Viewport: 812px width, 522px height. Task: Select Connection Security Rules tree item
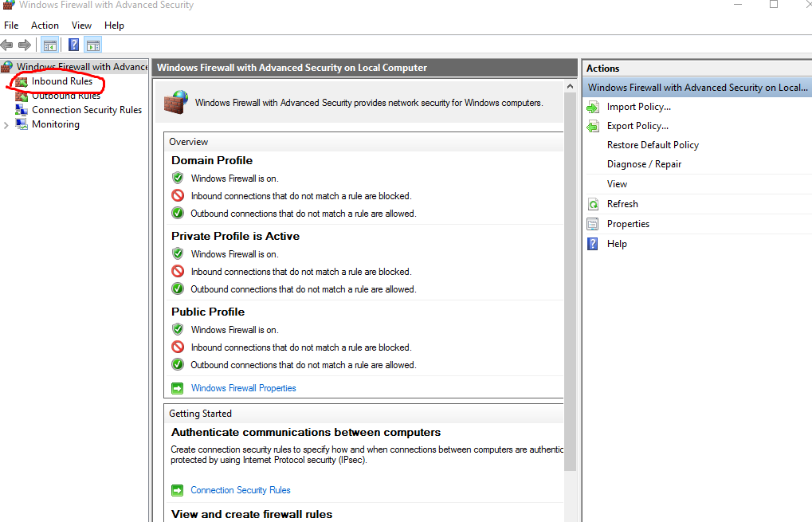(x=87, y=110)
